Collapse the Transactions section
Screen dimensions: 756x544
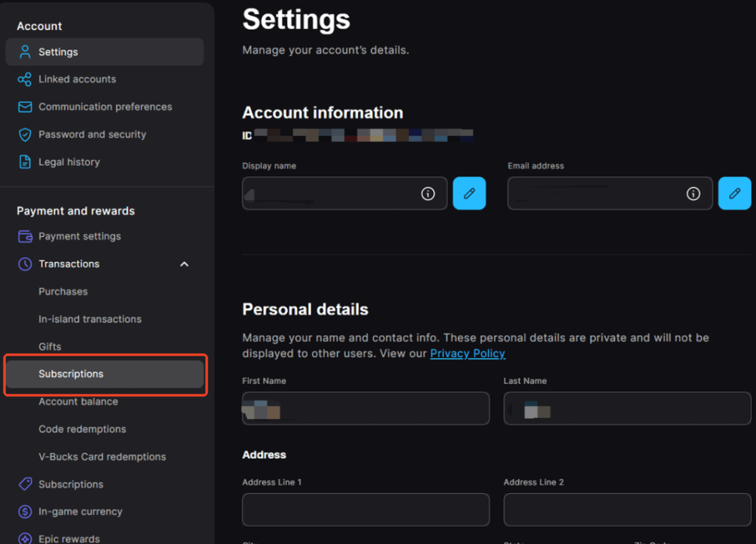coord(184,264)
